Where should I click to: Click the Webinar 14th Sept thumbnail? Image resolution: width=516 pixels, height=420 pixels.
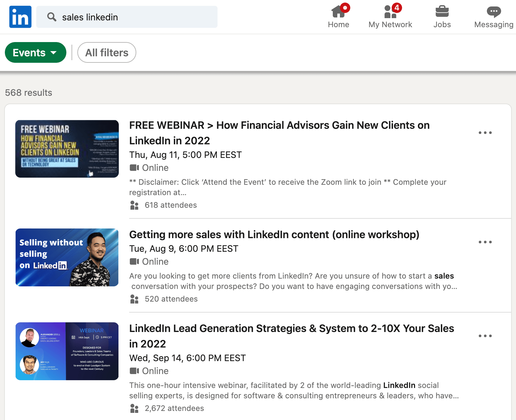point(67,351)
